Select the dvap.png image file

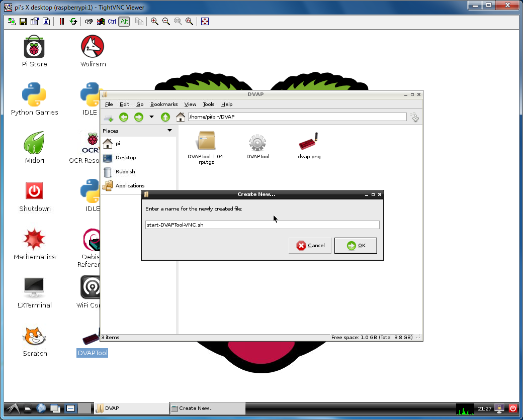tap(309, 146)
